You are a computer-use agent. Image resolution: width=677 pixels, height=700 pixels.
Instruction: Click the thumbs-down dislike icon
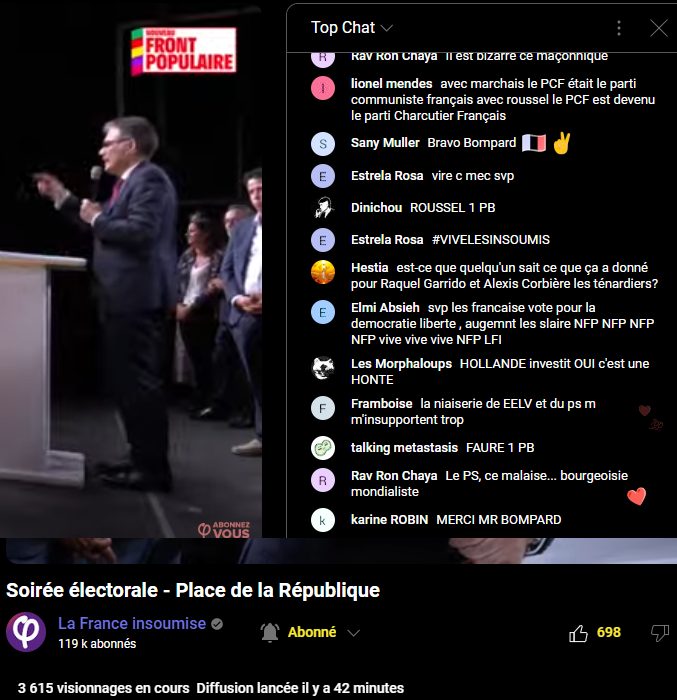(660, 633)
